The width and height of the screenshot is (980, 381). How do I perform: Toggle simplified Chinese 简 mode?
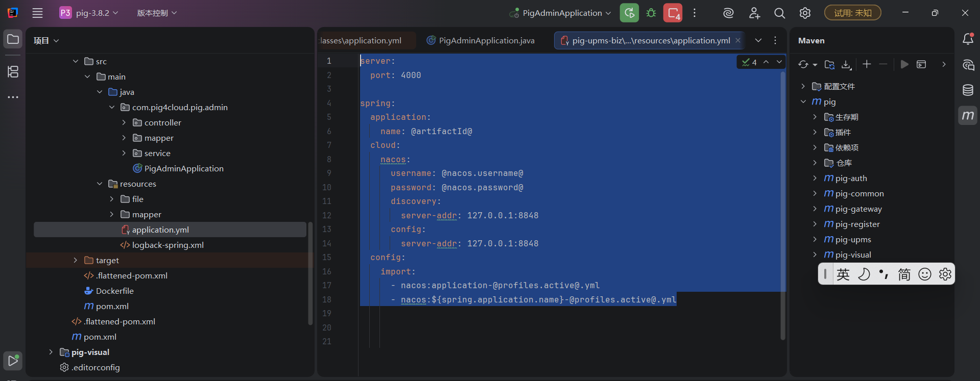[904, 274]
